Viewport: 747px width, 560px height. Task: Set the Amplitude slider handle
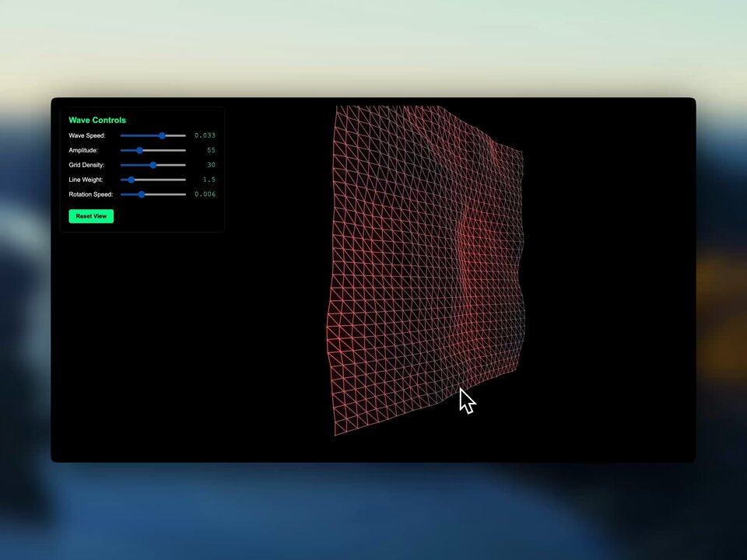139,150
